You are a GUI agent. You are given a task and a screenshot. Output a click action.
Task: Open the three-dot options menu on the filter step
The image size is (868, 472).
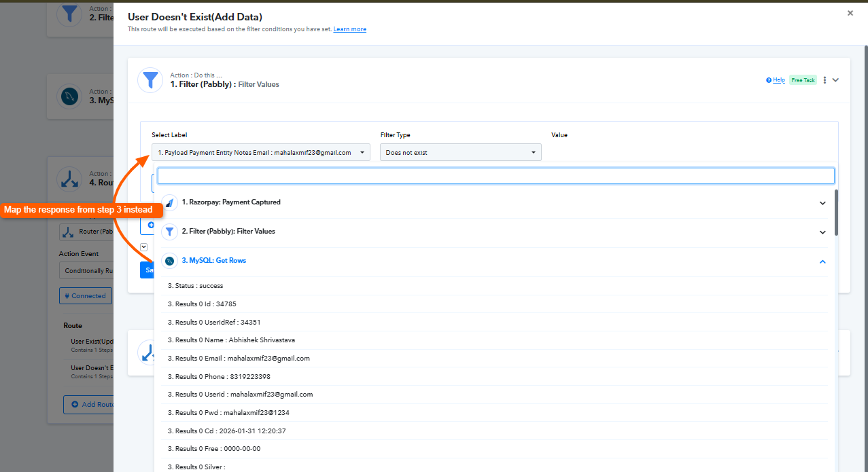pos(824,80)
